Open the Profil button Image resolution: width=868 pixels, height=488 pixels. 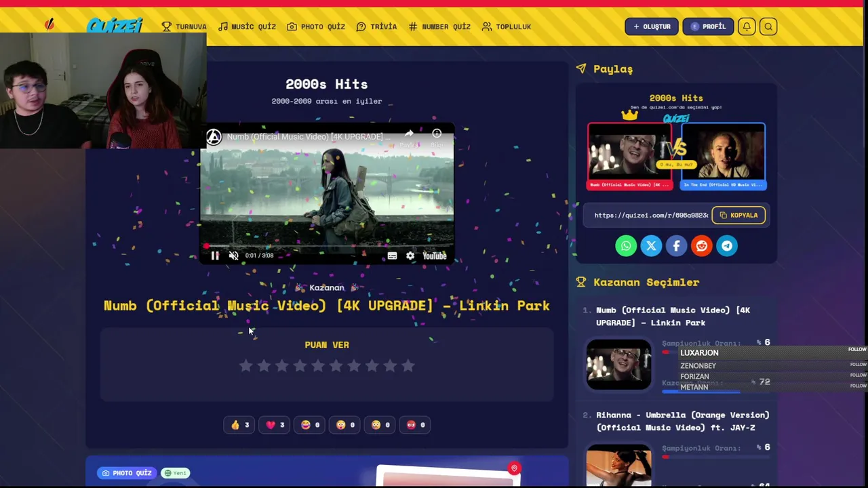707,26
